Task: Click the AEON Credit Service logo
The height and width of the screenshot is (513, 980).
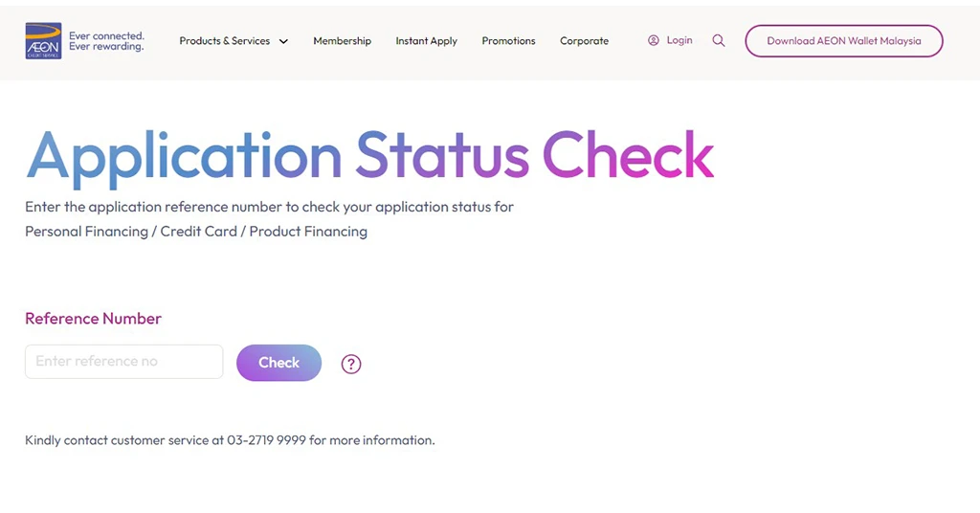Action: point(43,40)
